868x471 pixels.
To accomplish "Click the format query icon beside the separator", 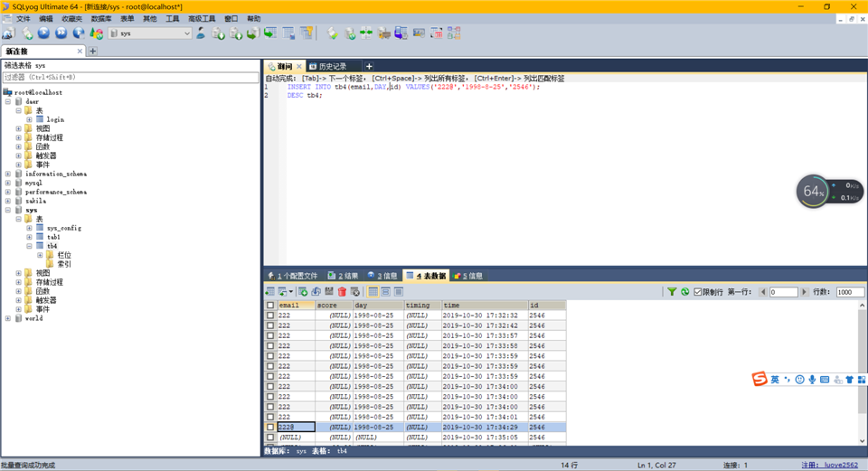I will coord(332,33).
